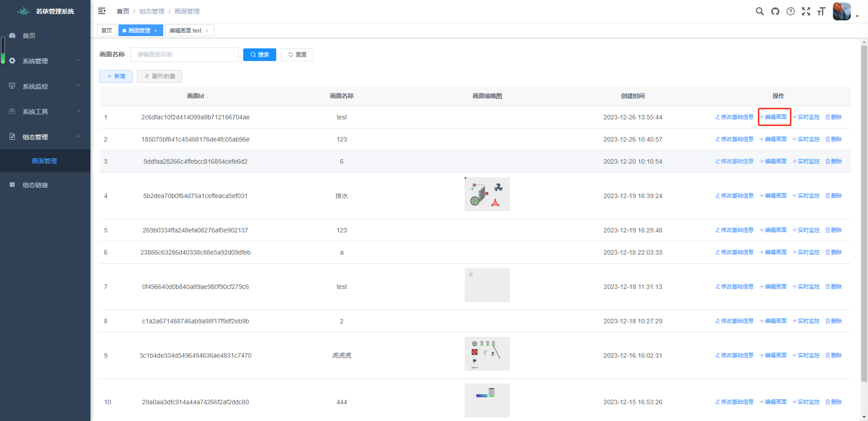Close the 画面管理 tab

pyautogui.click(x=156, y=31)
